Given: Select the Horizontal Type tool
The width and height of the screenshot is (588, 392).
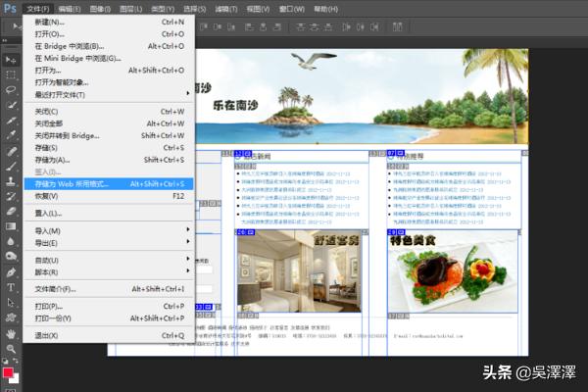Looking at the screenshot, I should pos(11,287).
